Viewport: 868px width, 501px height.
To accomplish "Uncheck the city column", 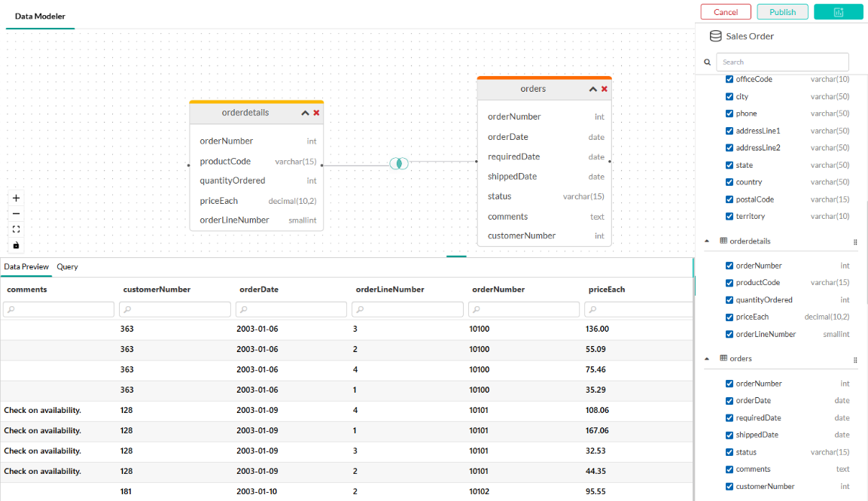I will 729,96.
